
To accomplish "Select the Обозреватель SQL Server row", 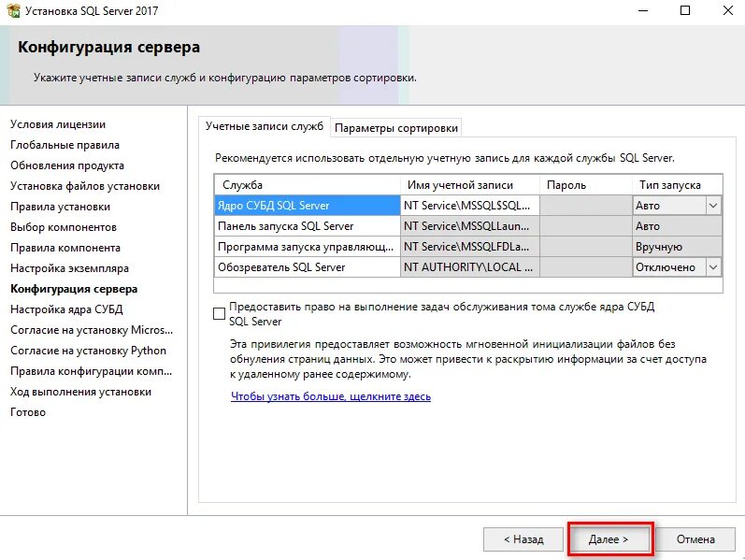I will click(307, 267).
